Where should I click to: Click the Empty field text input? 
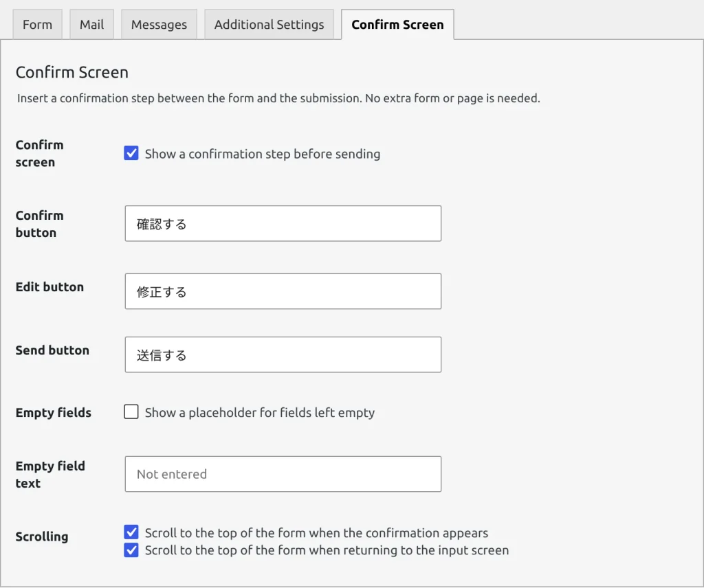point(283,474)
